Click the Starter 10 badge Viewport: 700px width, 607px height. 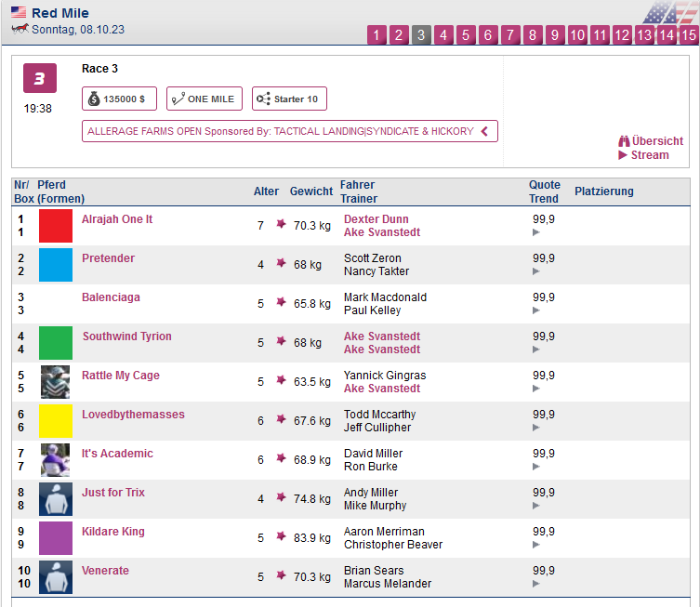coord(289,99)
